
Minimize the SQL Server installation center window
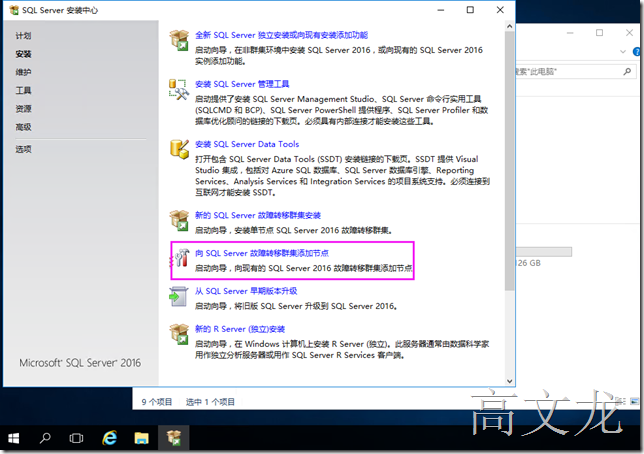point(441,10)
